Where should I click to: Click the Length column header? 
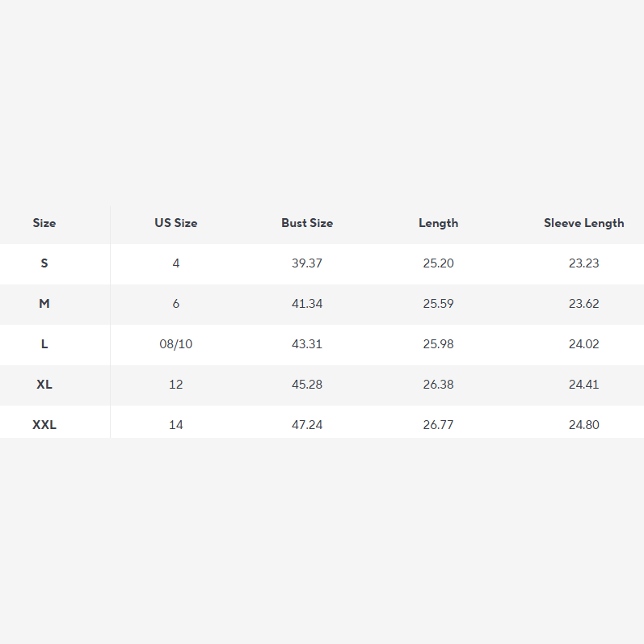pyautogui.click(x=438, y=223)
